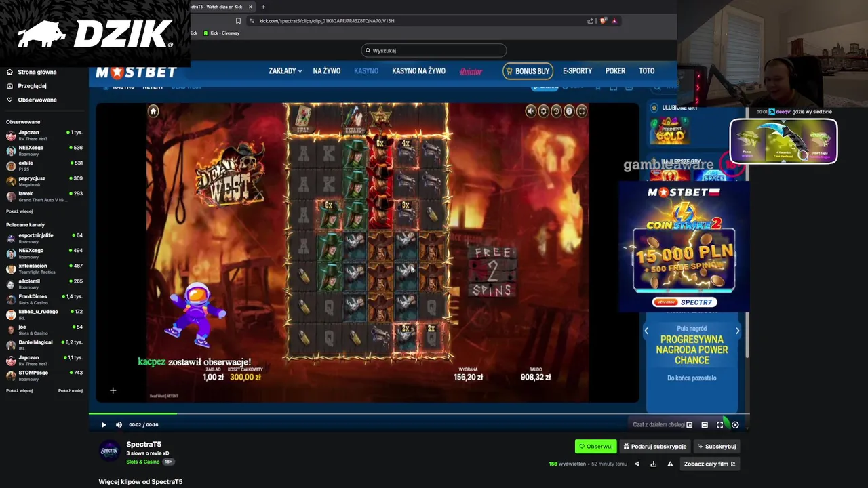This screenshot has height=488, width=868.
Task: Click the BONUS BUY button
Action: click(x=528, y=71)
